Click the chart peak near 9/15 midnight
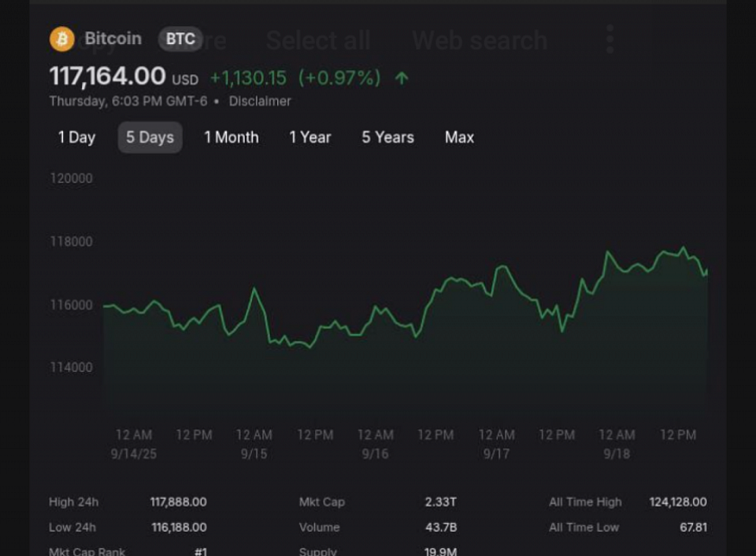Image resolution: width=756 pixels, height=556 pixels. pyautogui.click(x=254, y=288)
